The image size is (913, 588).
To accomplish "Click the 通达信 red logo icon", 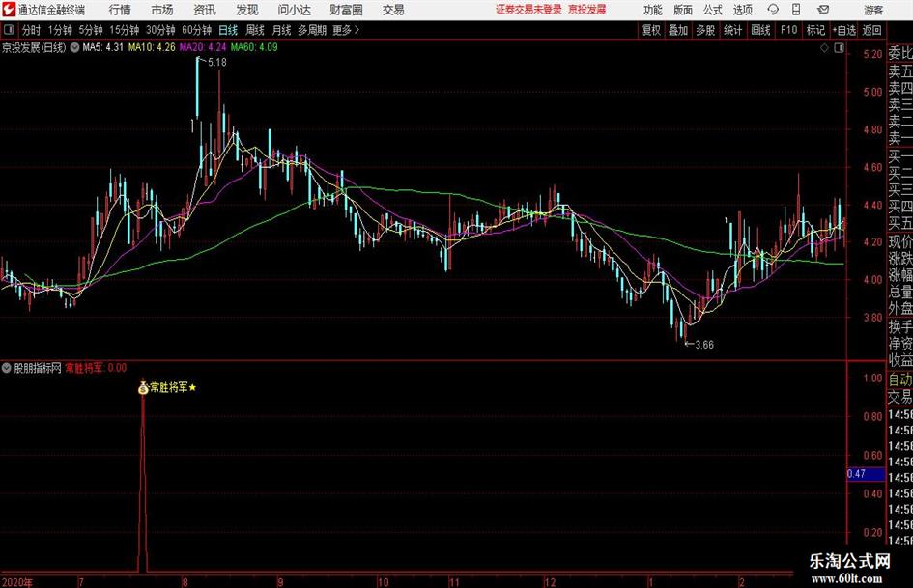I will click(x=9, y=10).
